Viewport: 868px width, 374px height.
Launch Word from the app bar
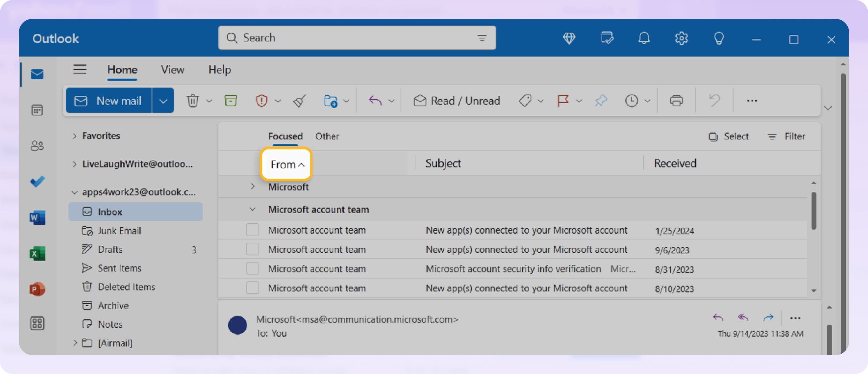[37, 217]
